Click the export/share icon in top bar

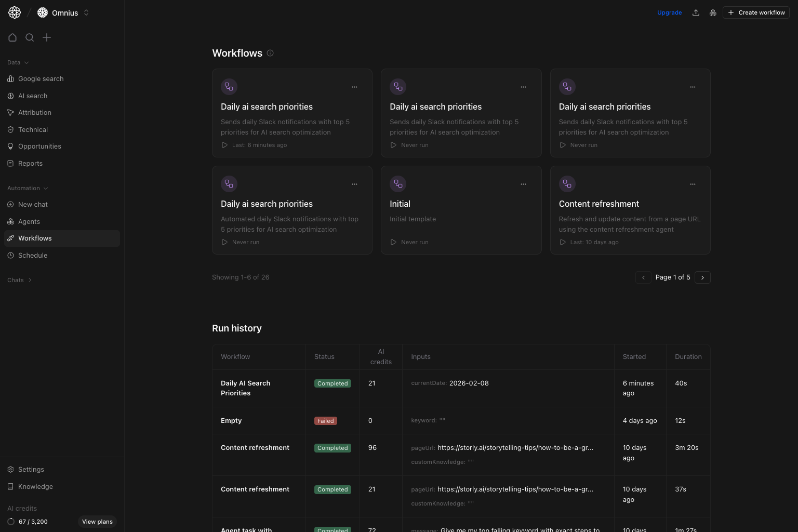pyautogui.click(x=696, y=12)
